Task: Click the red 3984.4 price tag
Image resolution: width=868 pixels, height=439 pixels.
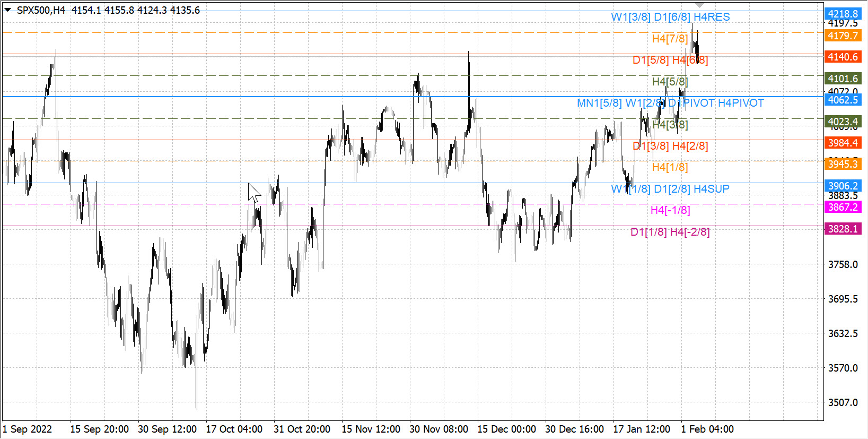Action: coord(843,143)
